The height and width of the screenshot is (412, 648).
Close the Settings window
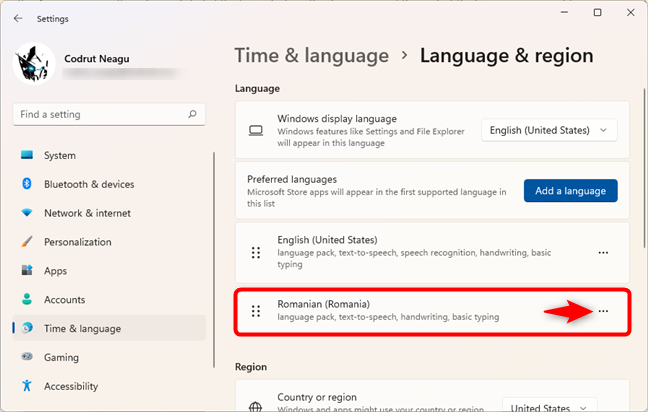tap(631, 13)
